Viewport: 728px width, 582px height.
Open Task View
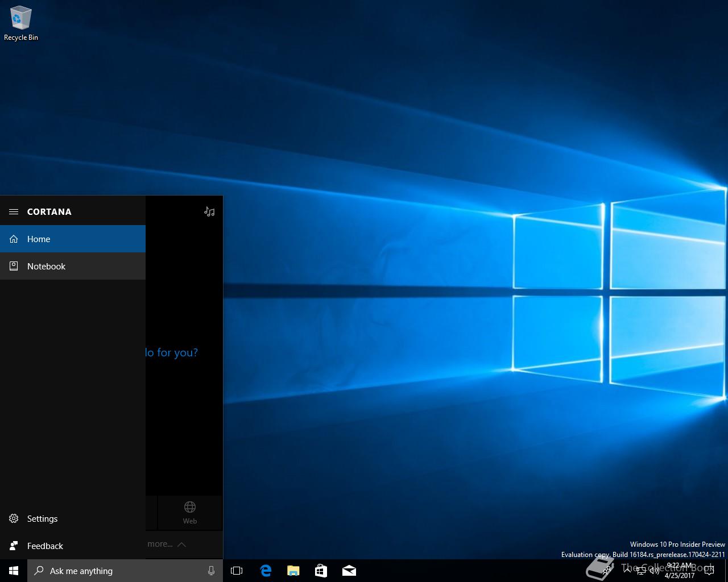point(237,571)
